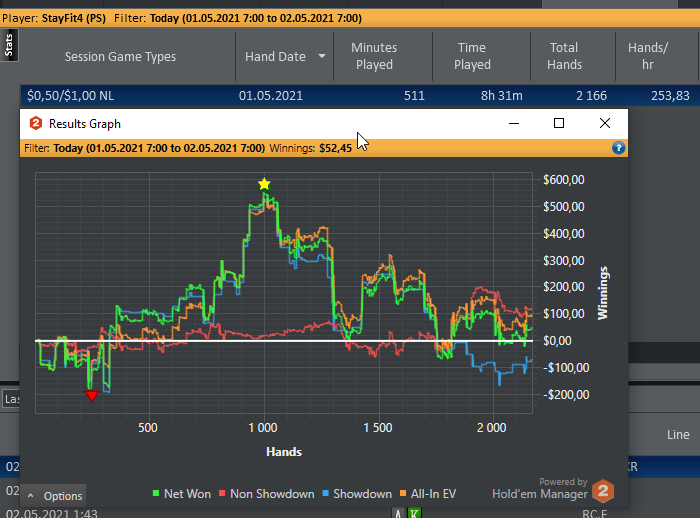
Task: Click the Line column header behind the graph
Action: tap(678, 434)
